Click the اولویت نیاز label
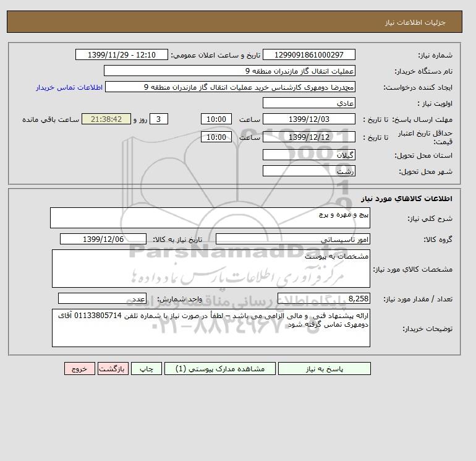 [435, 103]
